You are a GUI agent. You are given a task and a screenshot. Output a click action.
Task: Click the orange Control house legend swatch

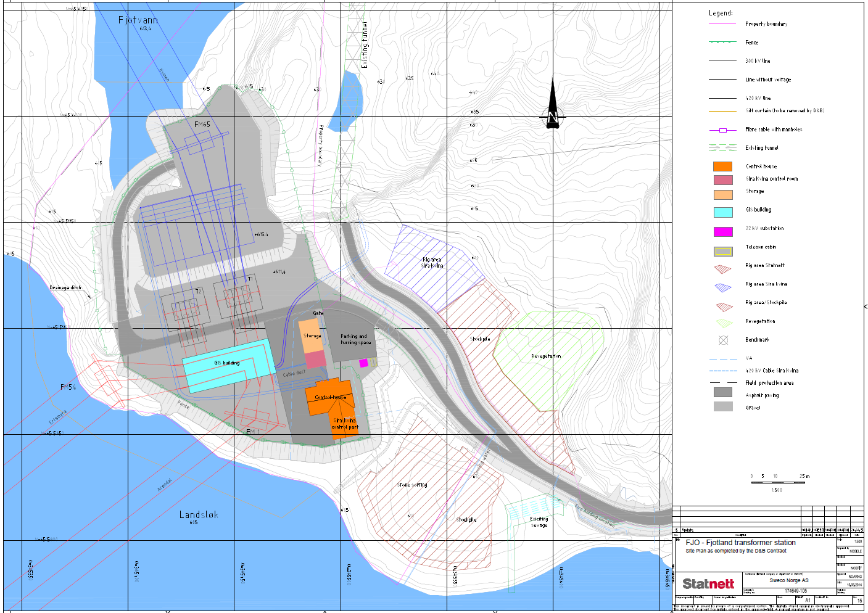pyautogui.click(x=723, y=167)
